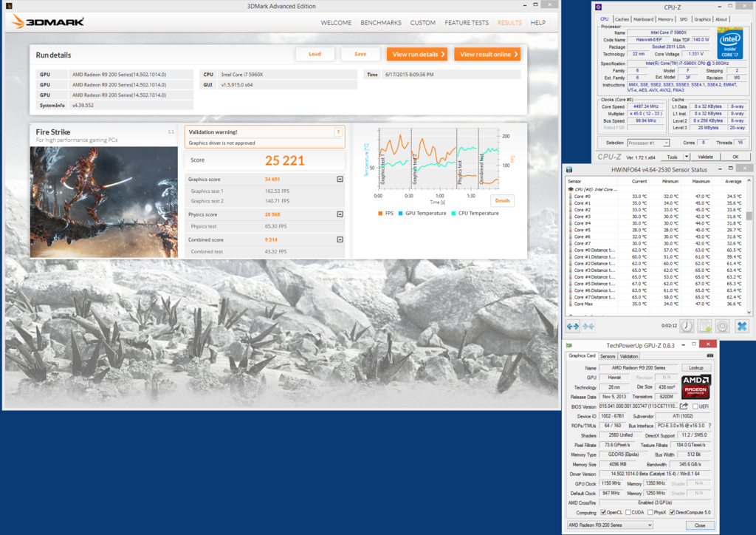Click OK button in CPU-Z
756x535 pixels.
[735, 157]
